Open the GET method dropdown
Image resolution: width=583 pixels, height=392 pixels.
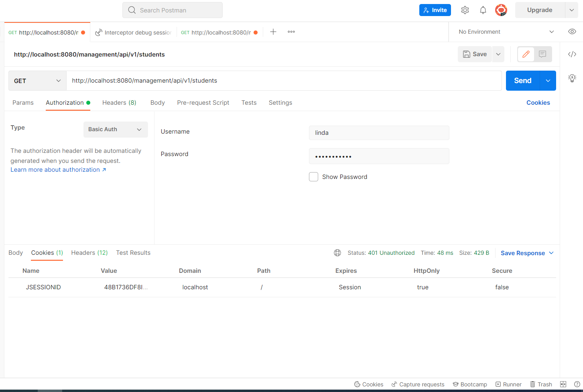click(x=37, y=81)
